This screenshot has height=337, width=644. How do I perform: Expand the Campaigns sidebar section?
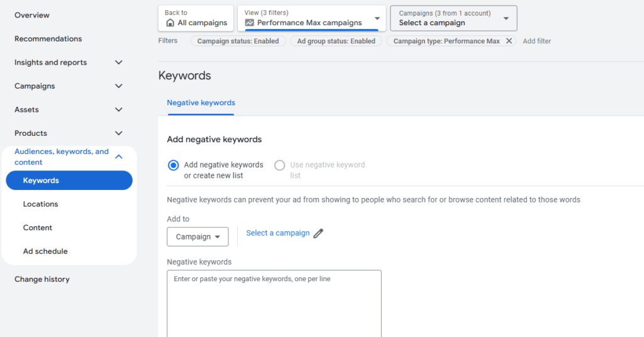pos(119,86)
